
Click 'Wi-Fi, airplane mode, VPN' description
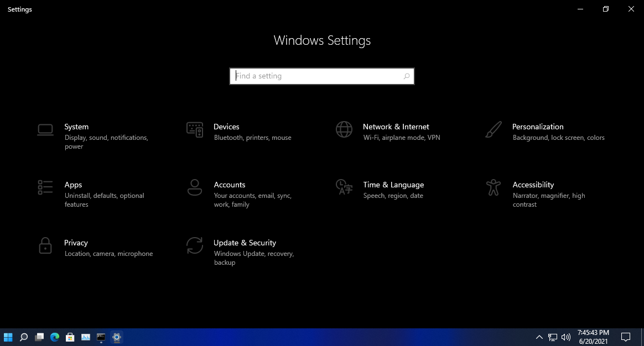coord(402,138)
